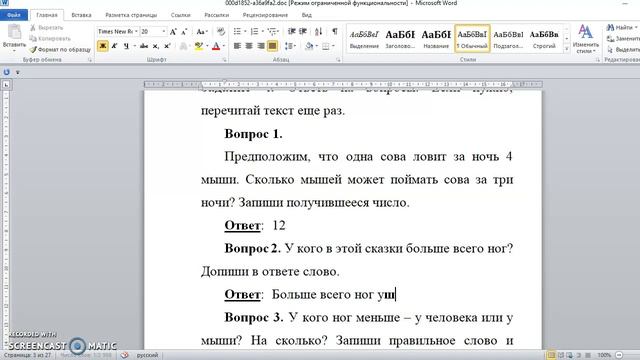
Task: Click the Text Effects icon
Action: [183, 46]
